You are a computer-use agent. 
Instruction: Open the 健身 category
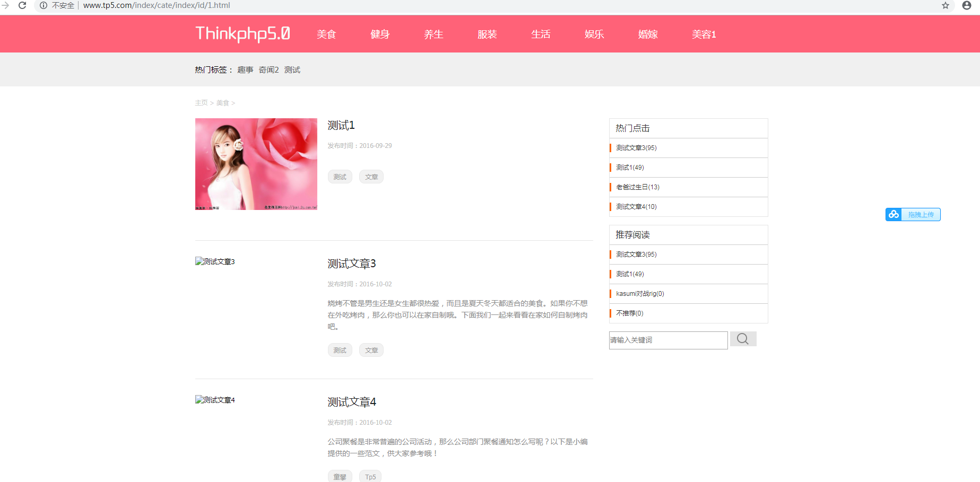[x=380, y=34]
